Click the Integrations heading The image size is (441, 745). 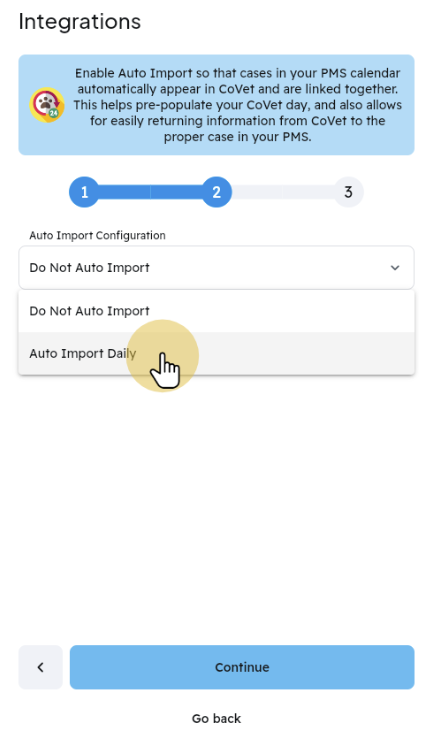click(80, 22)
